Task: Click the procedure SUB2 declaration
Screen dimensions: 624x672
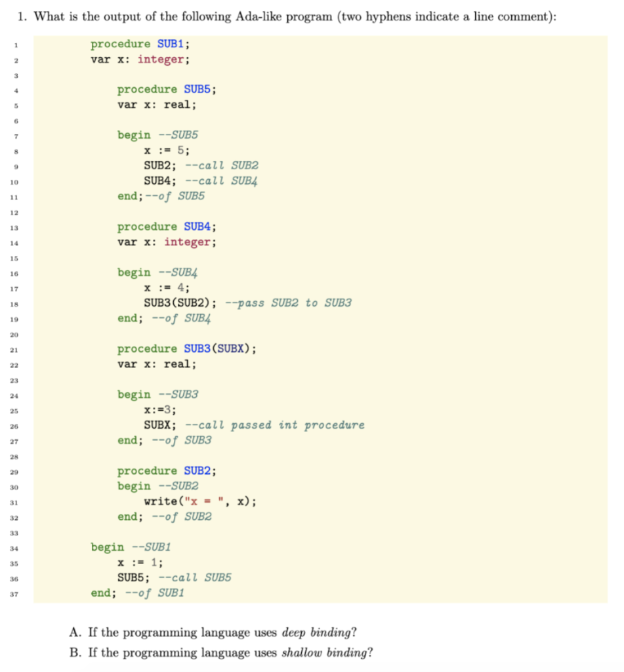Action: coord(167,471)
